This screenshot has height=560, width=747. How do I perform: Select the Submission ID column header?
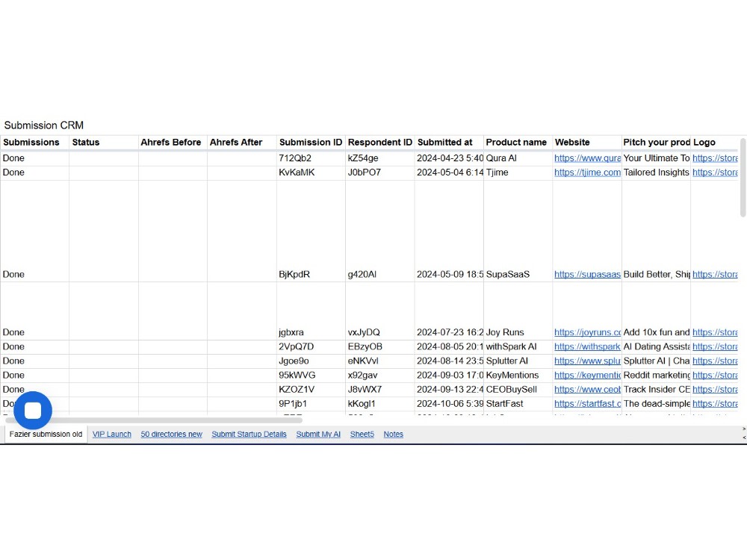coord(311,143)
